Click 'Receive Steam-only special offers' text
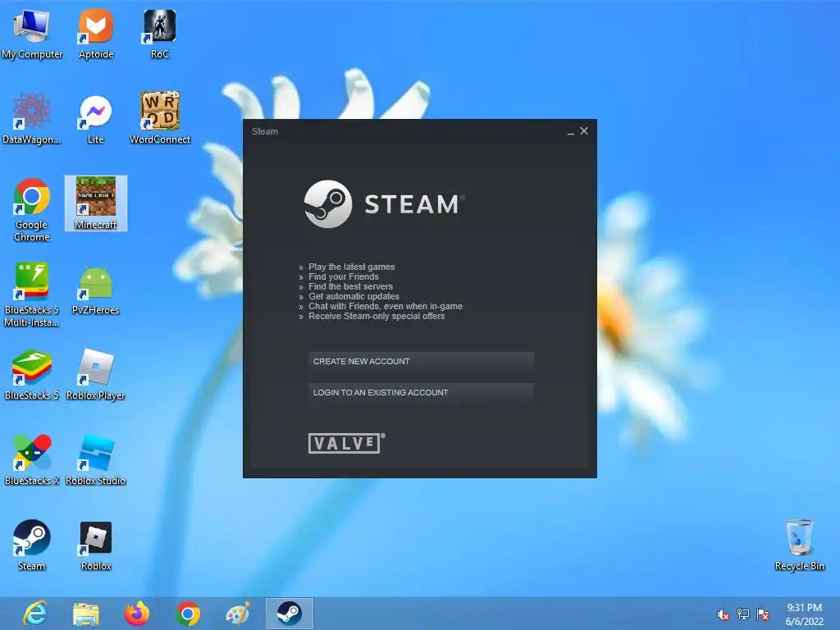Viewport: 840px width, 630px height. click(x=377, y=316)
